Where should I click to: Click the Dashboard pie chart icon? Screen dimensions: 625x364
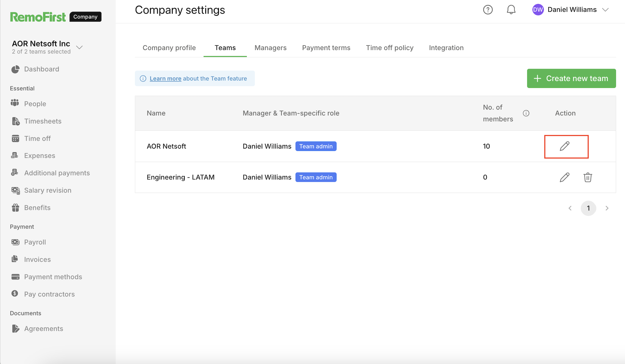tap(15, 69)
